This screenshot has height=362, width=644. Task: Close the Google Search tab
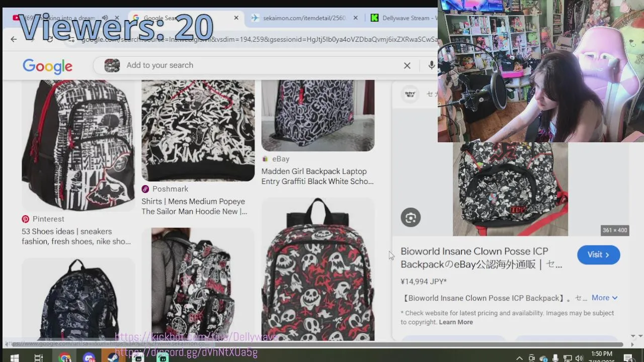coord(236,18)
